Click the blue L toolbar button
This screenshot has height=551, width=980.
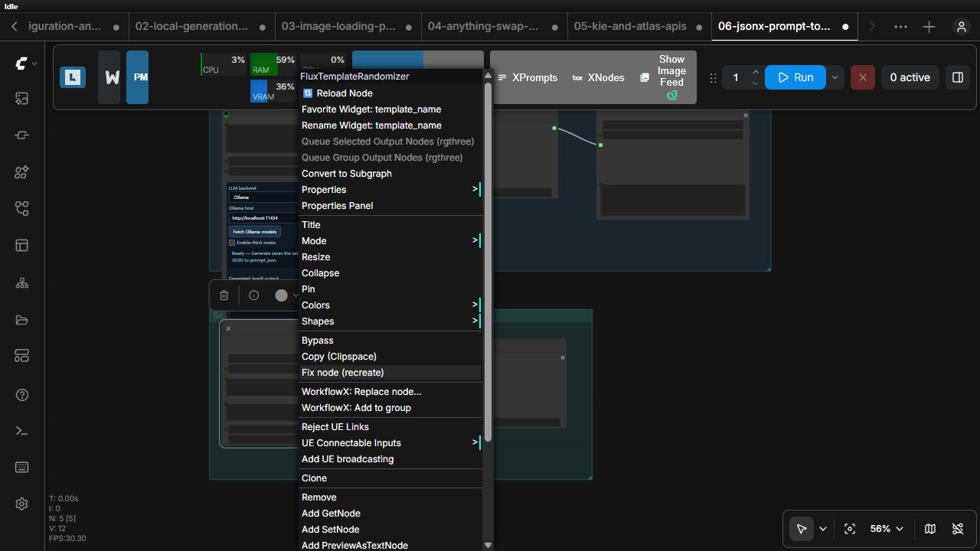tap(73, 77)
